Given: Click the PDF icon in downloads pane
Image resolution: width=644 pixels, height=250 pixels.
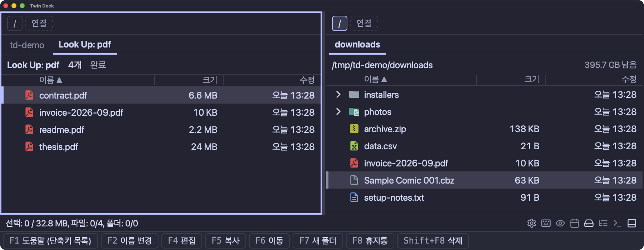Looking at the screenshot, I should point(354,163).
